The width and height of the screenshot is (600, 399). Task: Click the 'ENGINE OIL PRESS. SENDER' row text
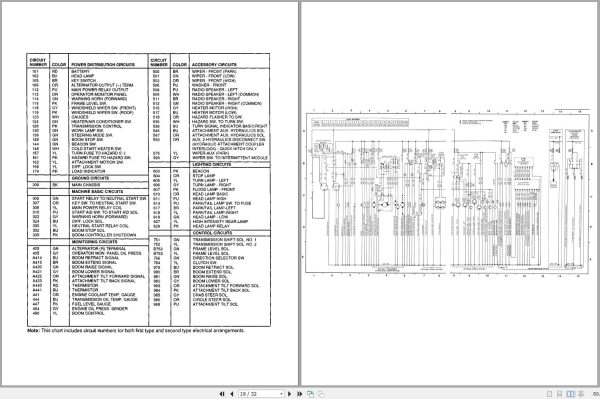(x=99, y=308)
